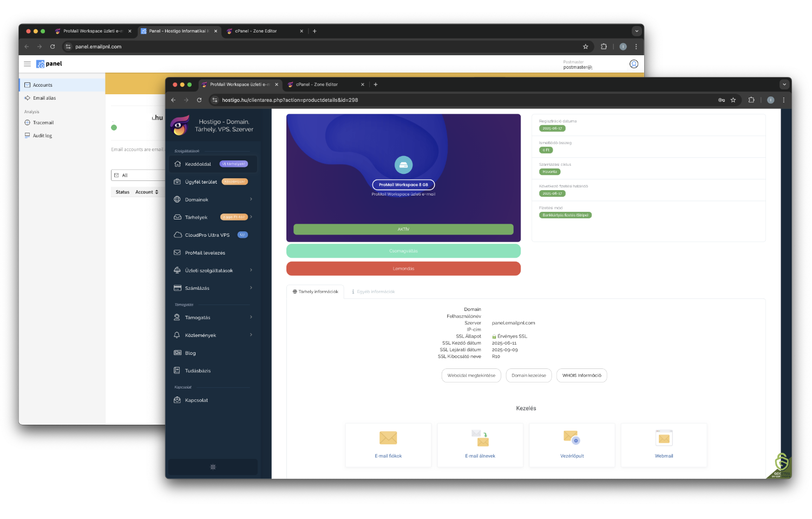This screenshot has width=812, height=519.
Task: Click the panel logo in back window
Action: click(49, 64)
